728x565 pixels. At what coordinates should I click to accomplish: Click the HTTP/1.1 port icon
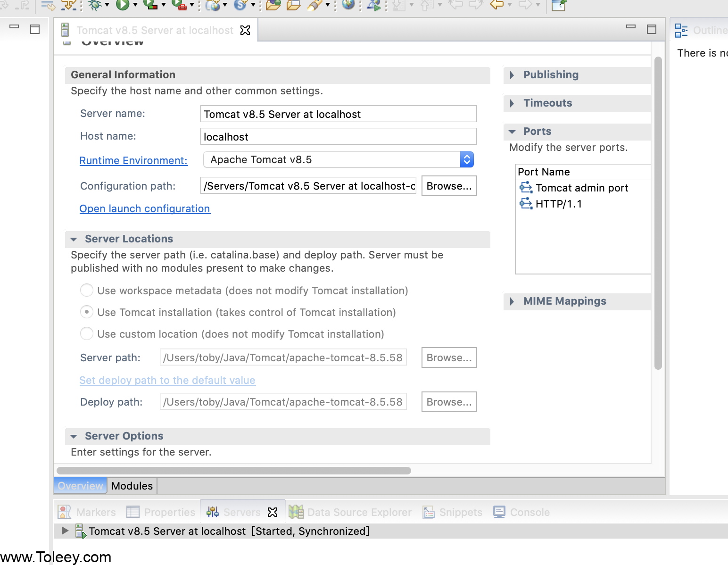coord(526,204)
